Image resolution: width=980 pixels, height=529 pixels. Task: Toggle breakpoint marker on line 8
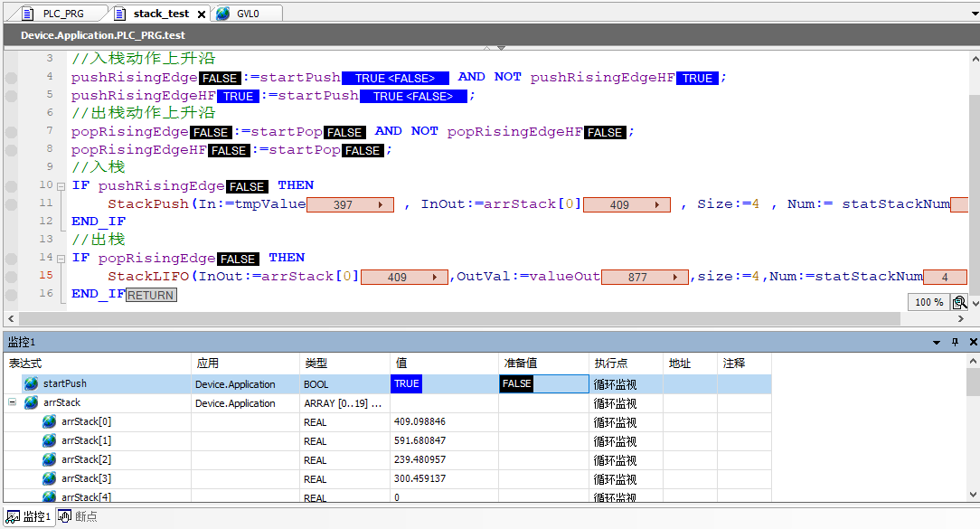pos(11,150)
